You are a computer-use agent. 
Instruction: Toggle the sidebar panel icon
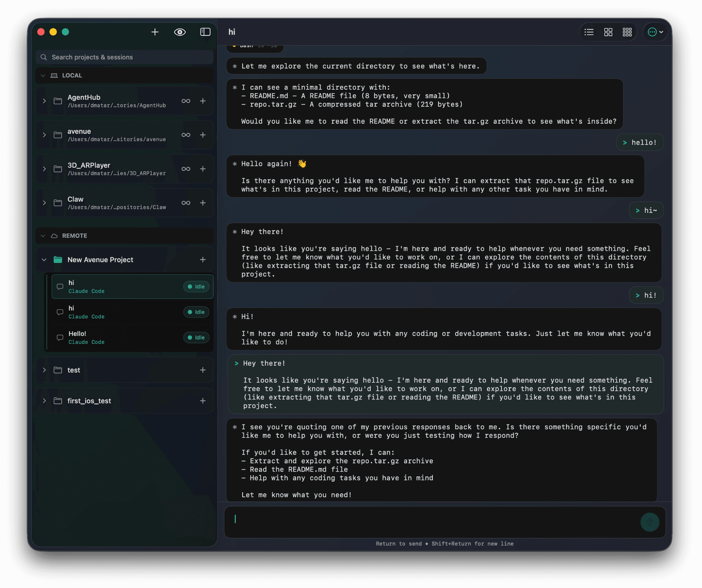pos(205,32)
